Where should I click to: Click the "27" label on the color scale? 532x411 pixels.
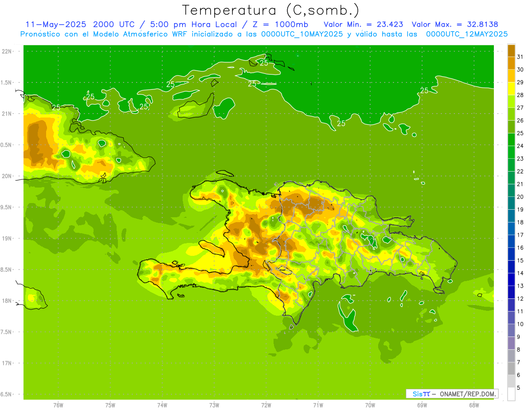tap(520, 108)
